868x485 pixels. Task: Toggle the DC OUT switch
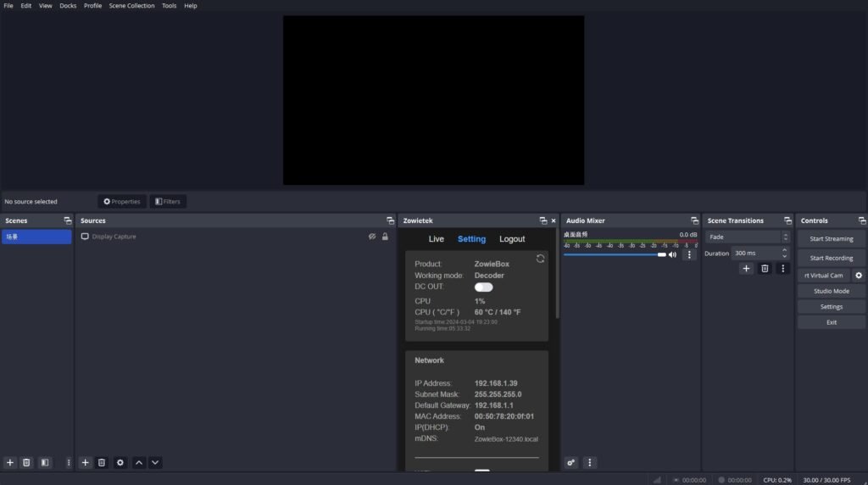click(x=483, y=287)
